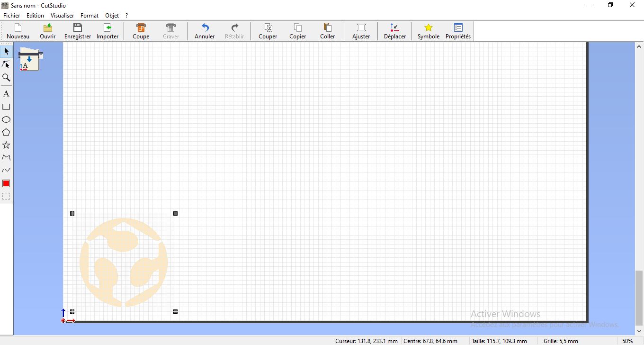Open the Visualiser menu
This screenshot has height=345, width=644.
click(63, 16)
